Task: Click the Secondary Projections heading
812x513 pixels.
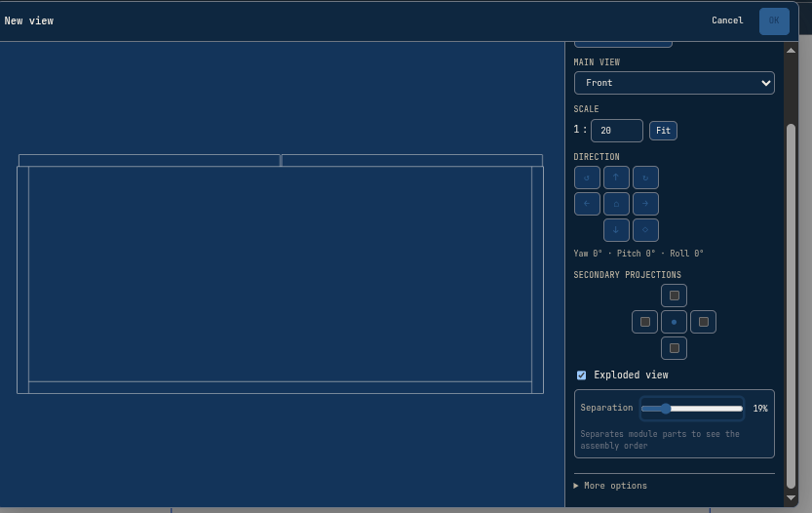Action: [x=627, y=275]
